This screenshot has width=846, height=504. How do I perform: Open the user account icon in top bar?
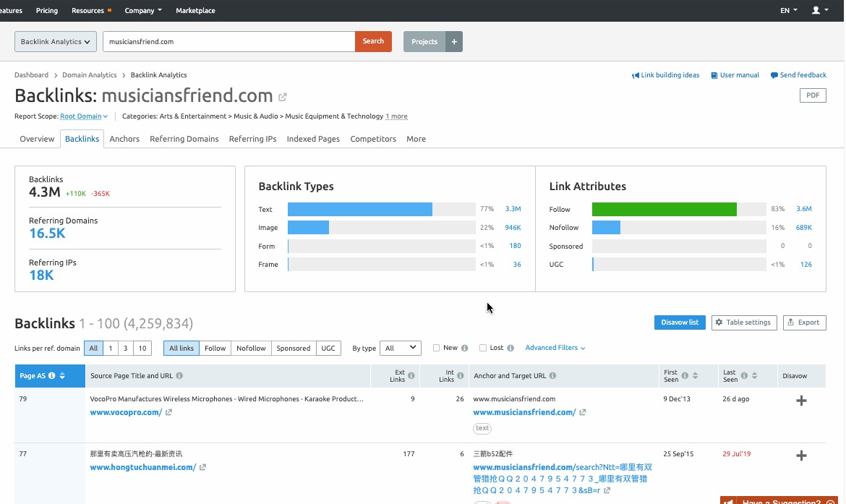point(817,10)
